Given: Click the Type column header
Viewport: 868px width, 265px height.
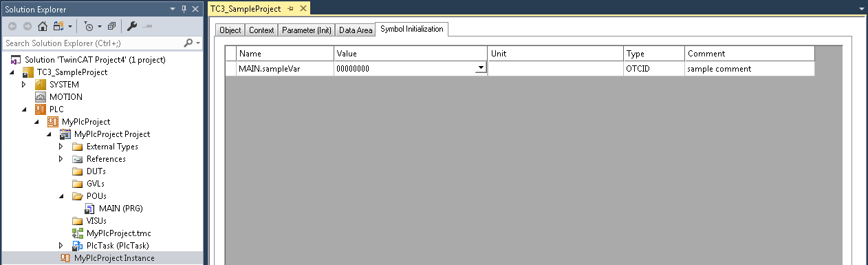Looking at the screenshot, I should coord(654,54).
